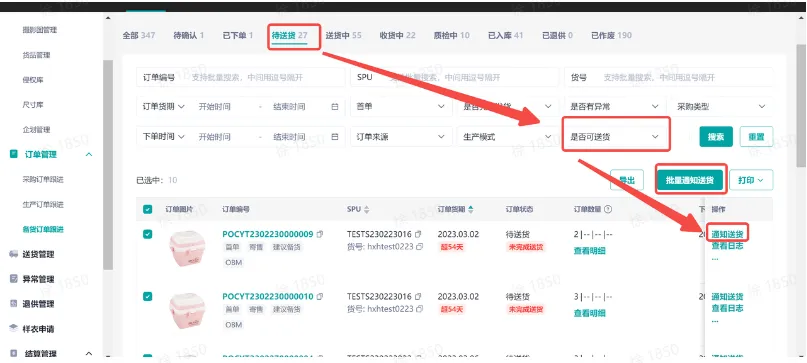Switch to the 已退供 0 tab
This screenshot has width=807, height=363.
pyautogui.click(x=557, y=36)
